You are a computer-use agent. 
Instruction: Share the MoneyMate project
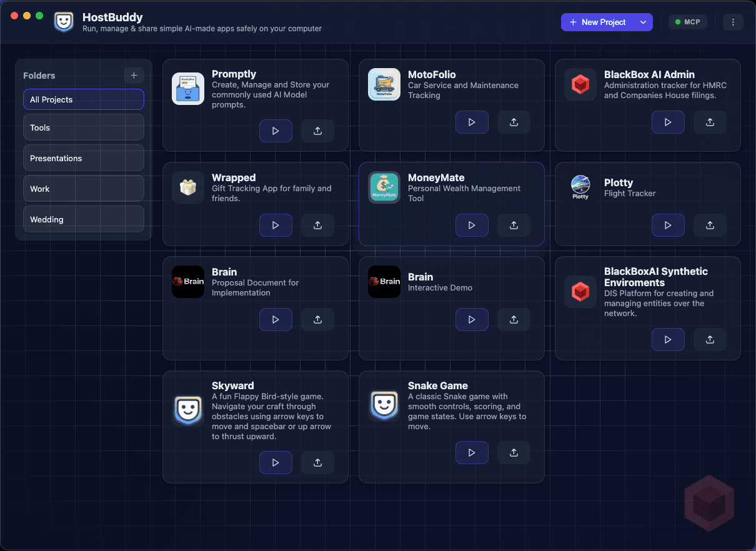click(514, 226)
